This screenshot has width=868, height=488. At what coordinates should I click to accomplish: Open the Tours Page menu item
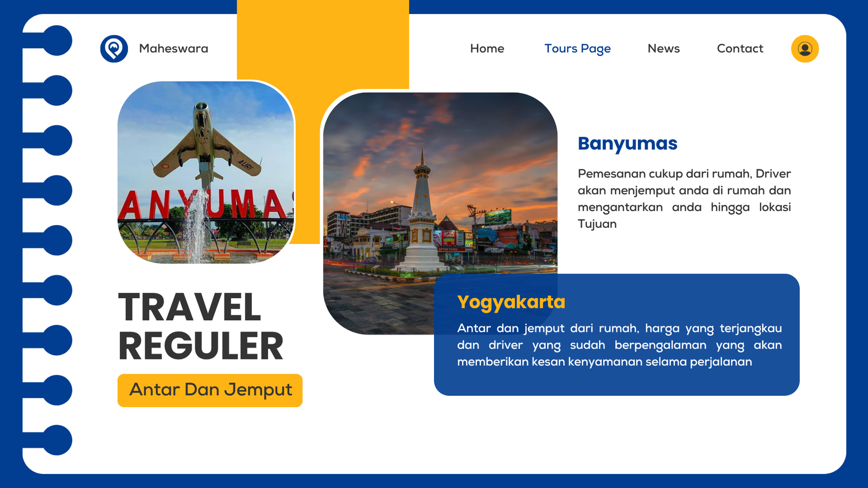pyautogui.click(x=577, y=49)
